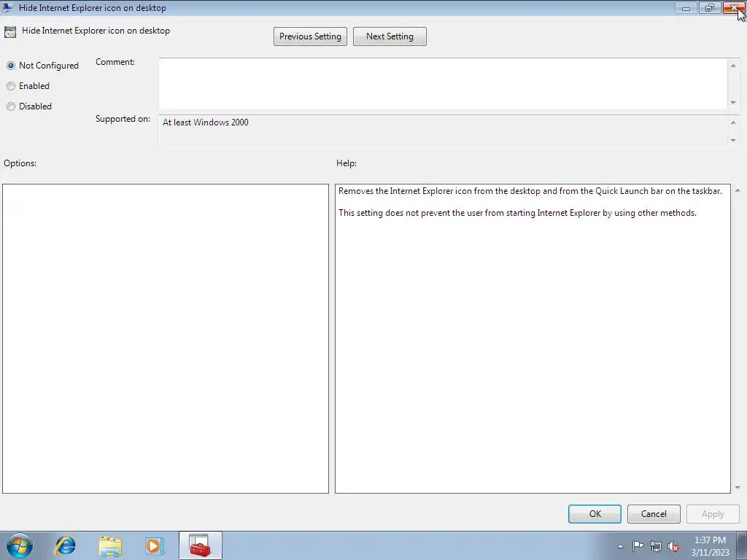Click the muted volume tray icon
This screenshot has height=560, width=747.
pos(673,546)
